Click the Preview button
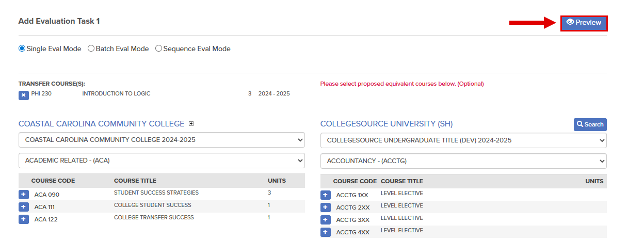The height and width of the screenshot is (240, 644). (584, 23)
